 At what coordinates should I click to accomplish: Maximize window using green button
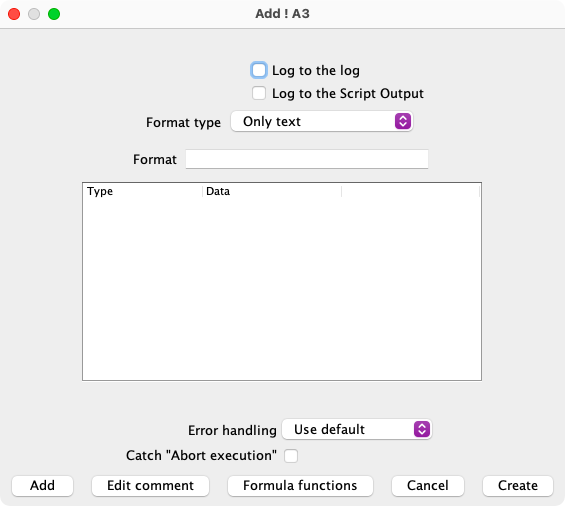(x=54, y=14)
